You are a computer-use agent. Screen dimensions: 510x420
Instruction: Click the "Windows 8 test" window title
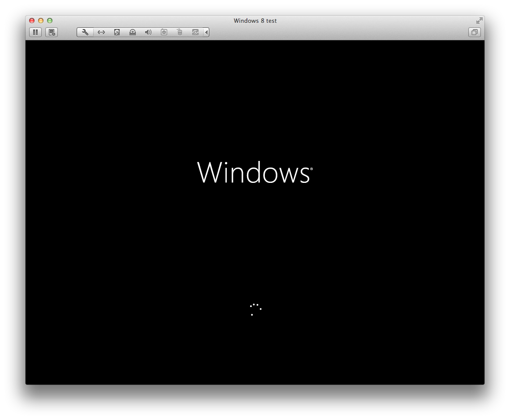255,21
